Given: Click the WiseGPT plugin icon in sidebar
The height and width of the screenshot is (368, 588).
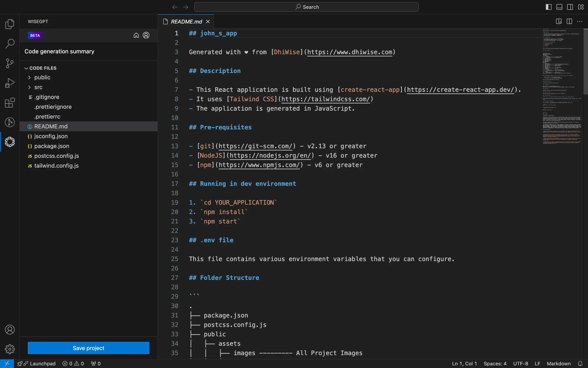Looking at the screenshot, I should click(x=9, y=142).
